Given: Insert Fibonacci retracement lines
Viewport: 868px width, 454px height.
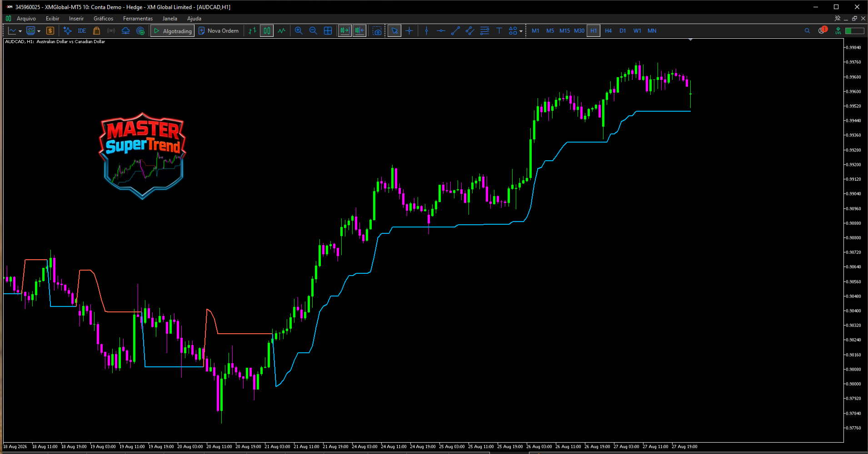Looking at the screenshot, I should point(484,31).
